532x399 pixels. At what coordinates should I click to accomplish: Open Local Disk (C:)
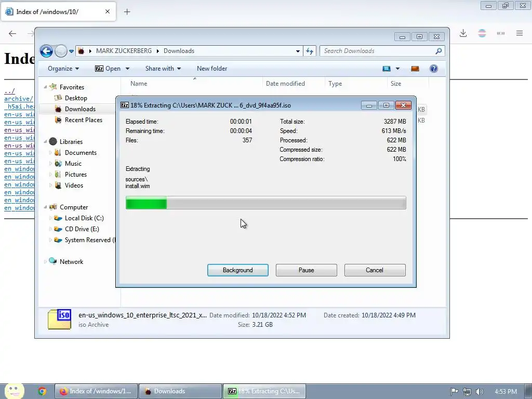[x=84, y=218]
